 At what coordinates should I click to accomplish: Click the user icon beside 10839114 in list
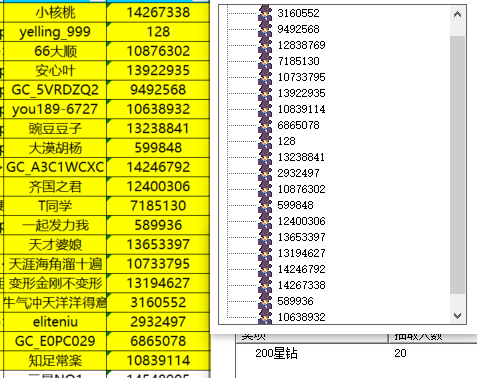pos(265,109)
